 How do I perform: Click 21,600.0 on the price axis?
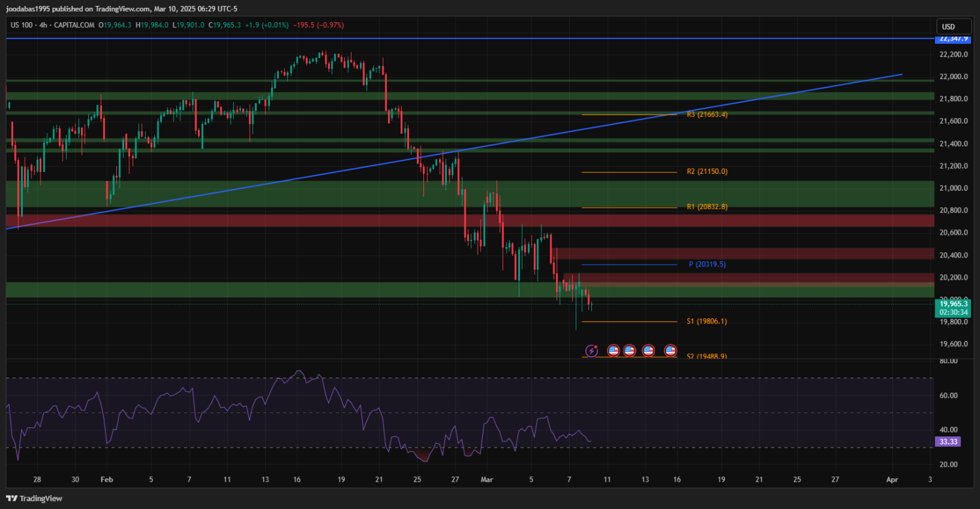953,121
